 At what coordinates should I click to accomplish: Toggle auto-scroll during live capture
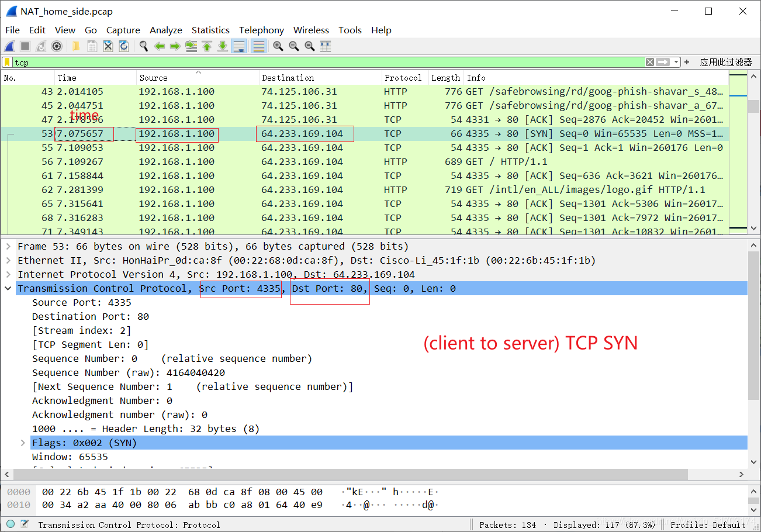238,46
